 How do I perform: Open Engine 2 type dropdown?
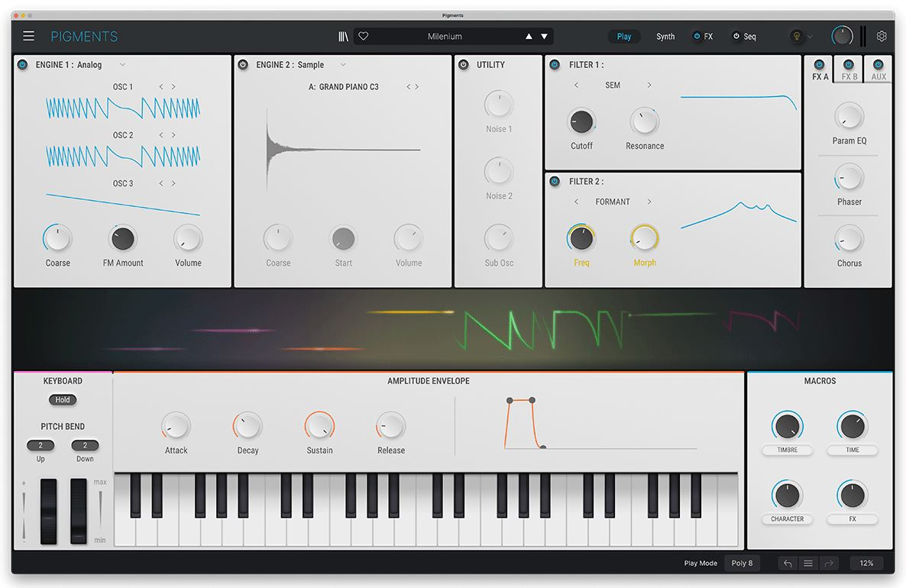[x=343, y=65]
